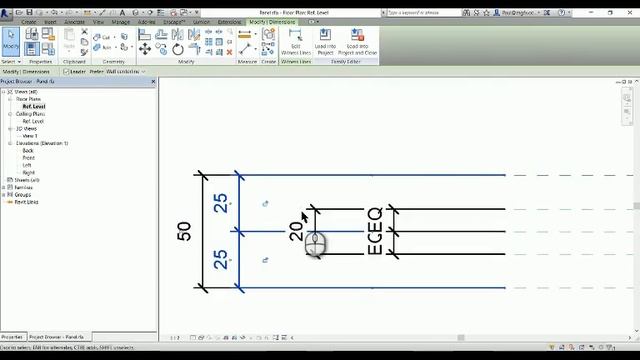The width and height of the screenshot is (640, 360).
Task: Click the Save icon in quick access toolbar
Action: [x=29, y=13]
